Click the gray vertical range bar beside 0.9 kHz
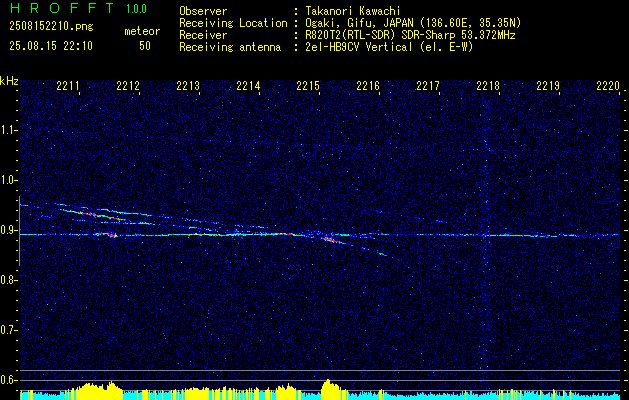The image size is (629, 400). (19, 231)
